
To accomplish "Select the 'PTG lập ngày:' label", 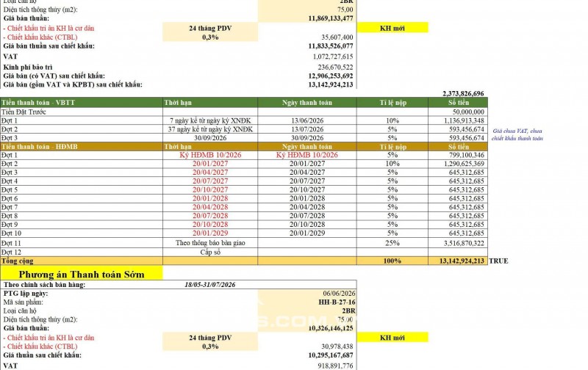I will coord(26,293).
